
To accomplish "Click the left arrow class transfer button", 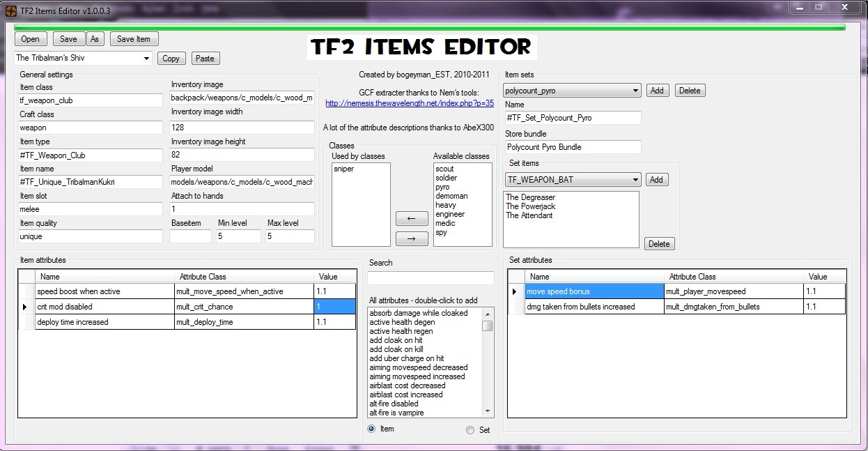I will pyautogui.click(x=412, y=218).
